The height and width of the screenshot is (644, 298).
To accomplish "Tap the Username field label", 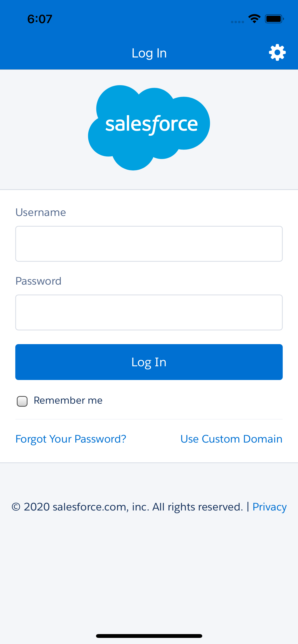I will coord(41,212).
